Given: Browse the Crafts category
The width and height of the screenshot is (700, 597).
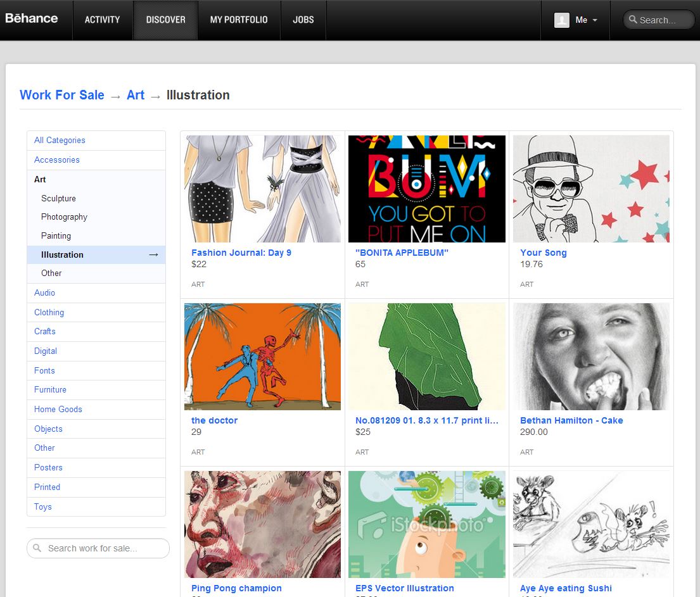Looking at the screenshot, I should [x=96, y=332].
